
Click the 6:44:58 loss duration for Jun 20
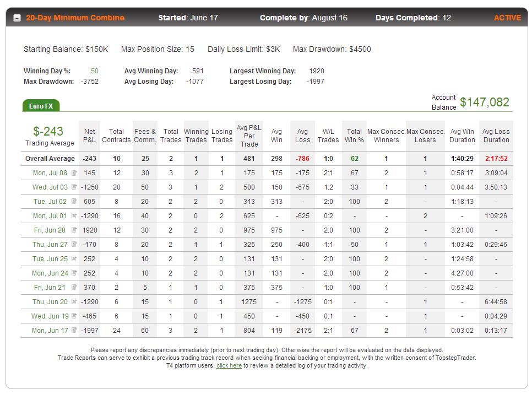coord(496,301)
